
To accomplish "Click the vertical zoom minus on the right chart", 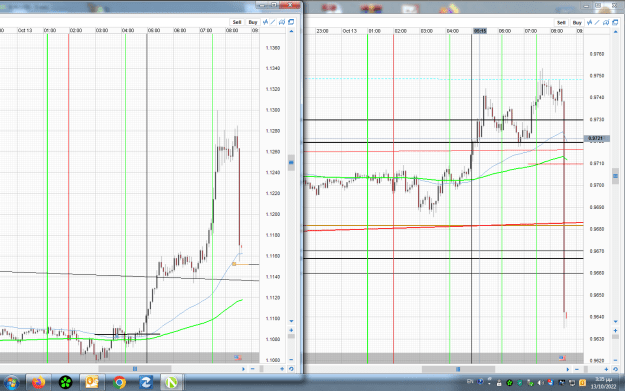I will [616, 360].
